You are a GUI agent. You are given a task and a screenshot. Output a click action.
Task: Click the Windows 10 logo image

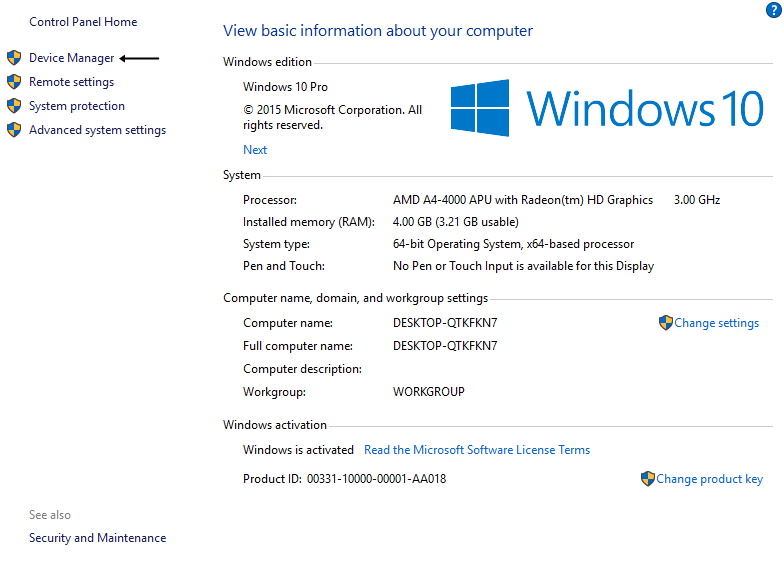point(607,108)
